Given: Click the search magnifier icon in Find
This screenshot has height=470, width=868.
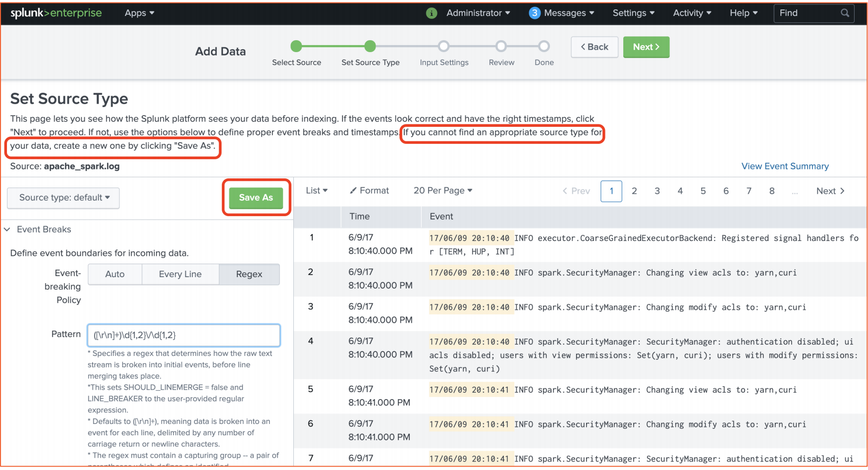Looking at the screenshot, I should pos(845,13).
